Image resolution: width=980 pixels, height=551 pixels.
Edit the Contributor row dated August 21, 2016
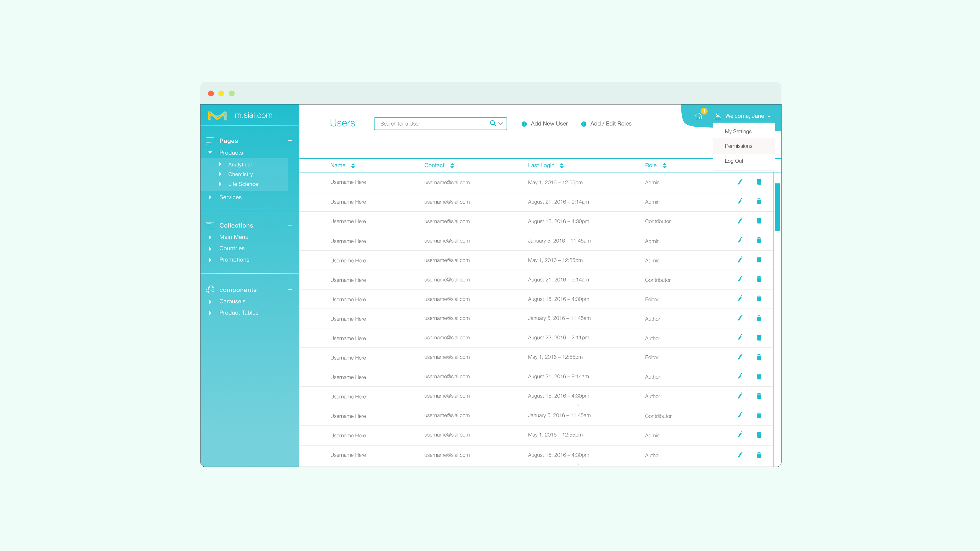pyautogui.click(x=740, y=279)
